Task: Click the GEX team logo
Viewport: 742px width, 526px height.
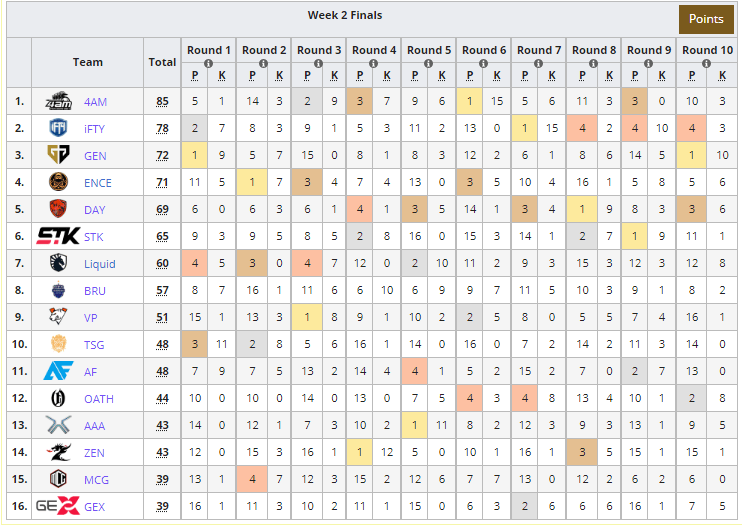Action: click(58, 506)
